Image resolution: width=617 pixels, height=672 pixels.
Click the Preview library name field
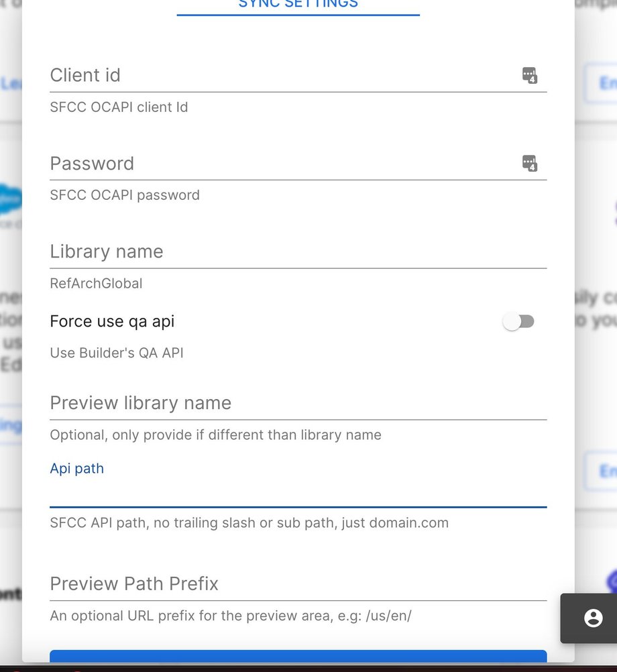click(298, 403)
